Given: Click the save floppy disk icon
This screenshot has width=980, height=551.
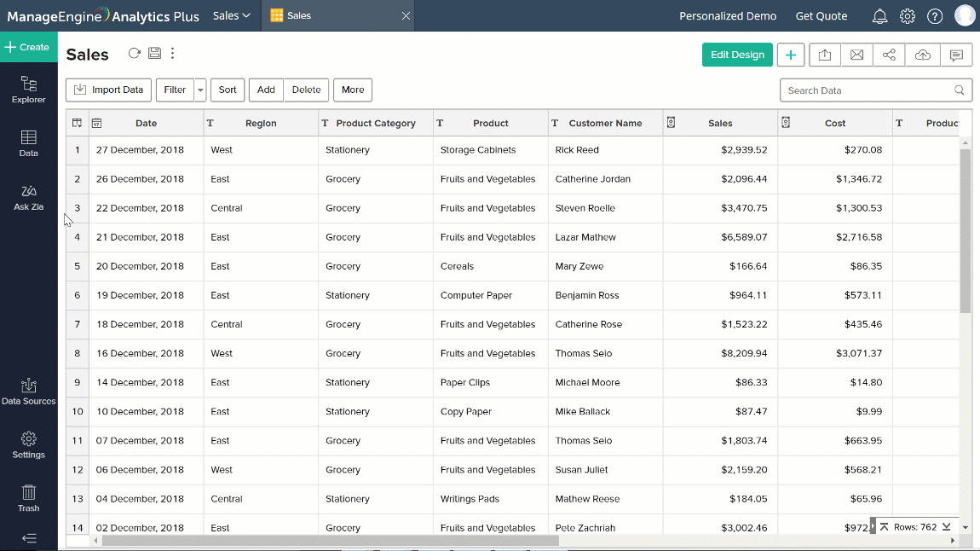Looking at the screenshot, I should (154, 54).
